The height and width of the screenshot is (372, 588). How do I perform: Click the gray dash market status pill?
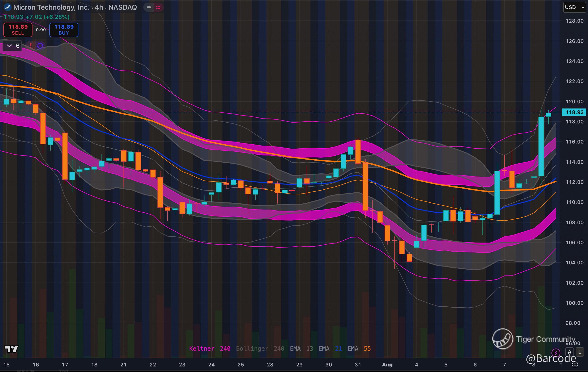click(x=149, y=7)
